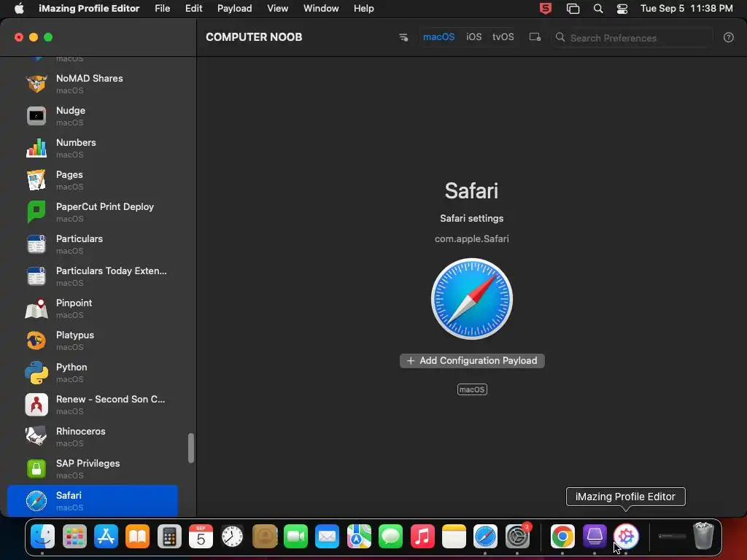
Task: Click the large Safari compass icon
Action: click(x=472, y=299)
